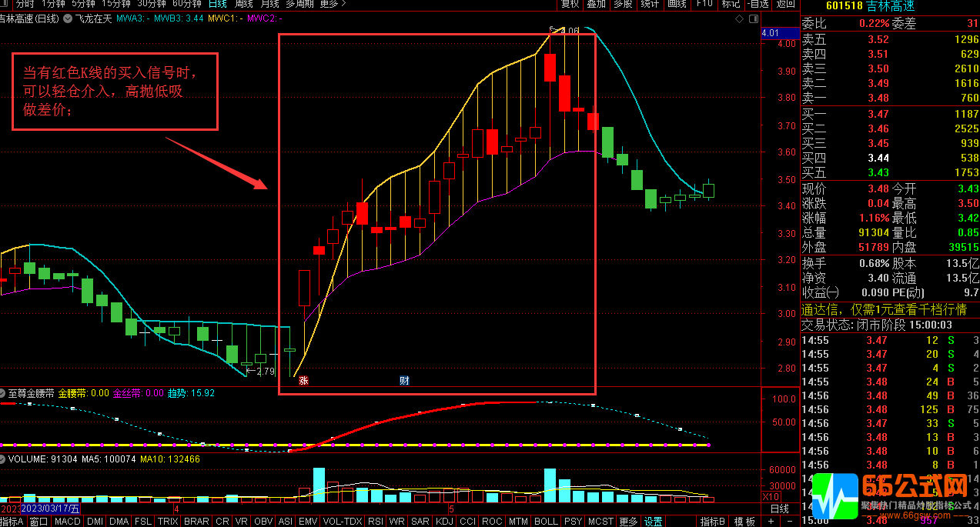Image resolution: width=980 pixels, height=527 pixels.
Task: Switch to 周线 weekly period
Action: coord(244,4)
